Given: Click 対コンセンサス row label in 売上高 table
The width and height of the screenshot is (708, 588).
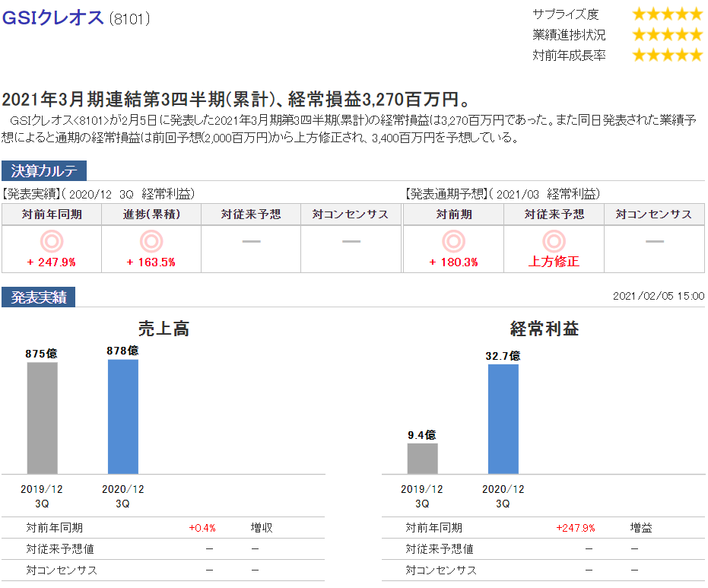Looking at the screenshot, I should (x=62, y=570).
